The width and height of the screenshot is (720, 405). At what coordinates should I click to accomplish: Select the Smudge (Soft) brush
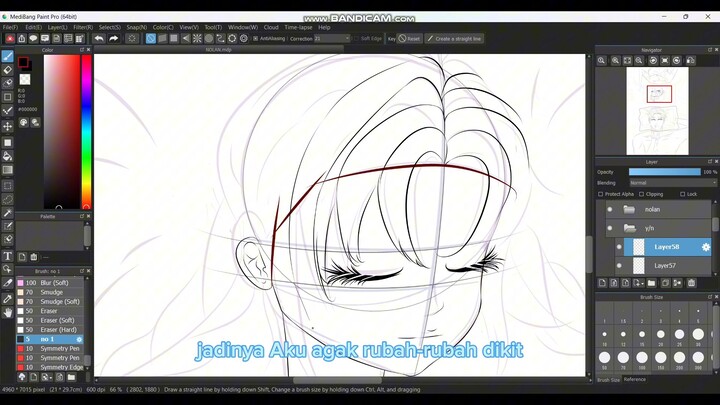50,302
